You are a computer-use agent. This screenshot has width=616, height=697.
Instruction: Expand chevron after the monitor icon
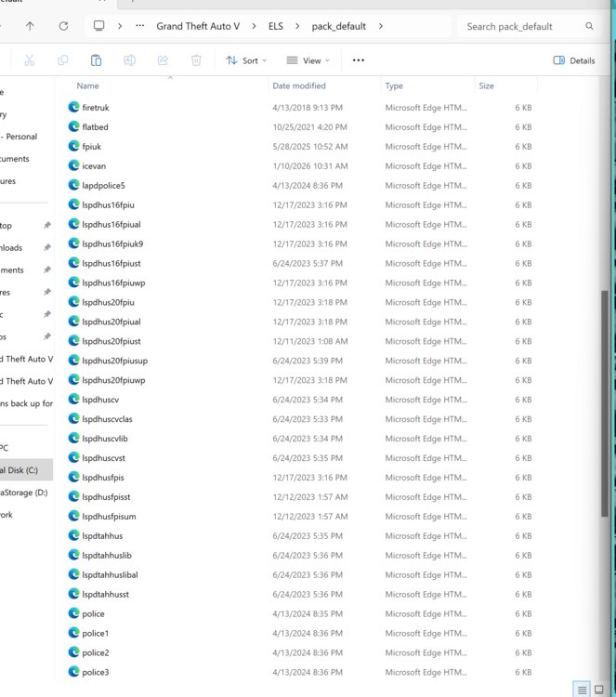tap(120, 26)
